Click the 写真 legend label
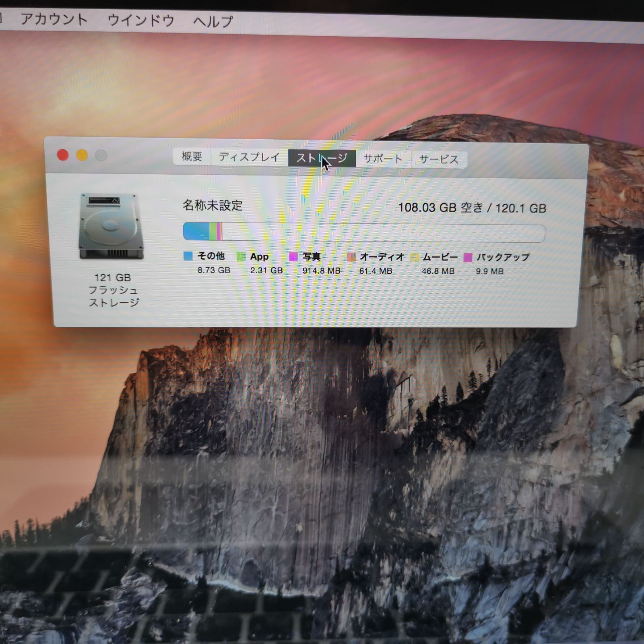The image size is (644, 644). [x=312, y=257]
